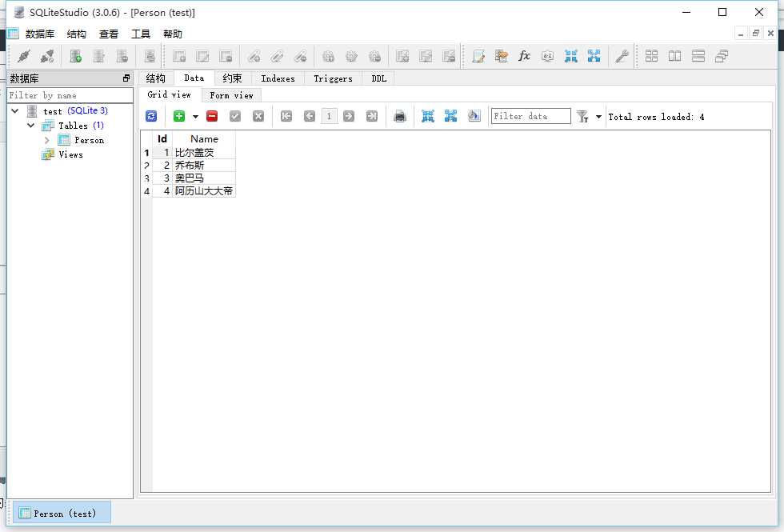
Task: Select the test (SQLite 3) database
Action: pyautogui.click(x=75, y=111)
